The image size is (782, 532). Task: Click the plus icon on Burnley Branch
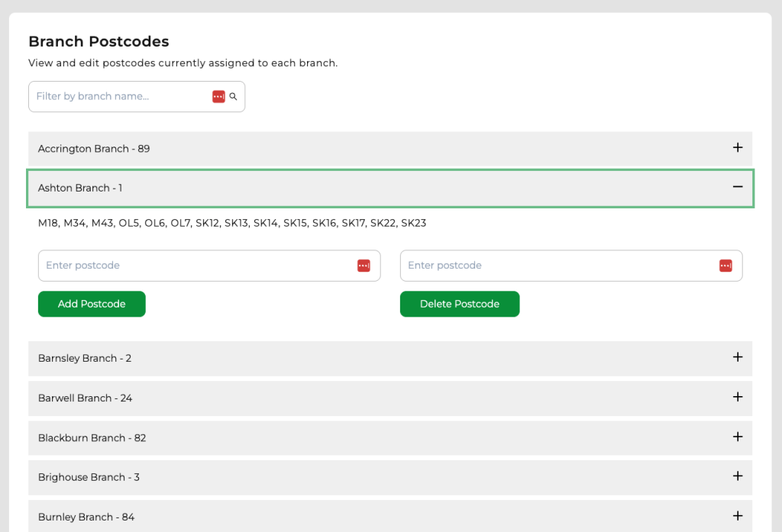[x=738, y=516]
